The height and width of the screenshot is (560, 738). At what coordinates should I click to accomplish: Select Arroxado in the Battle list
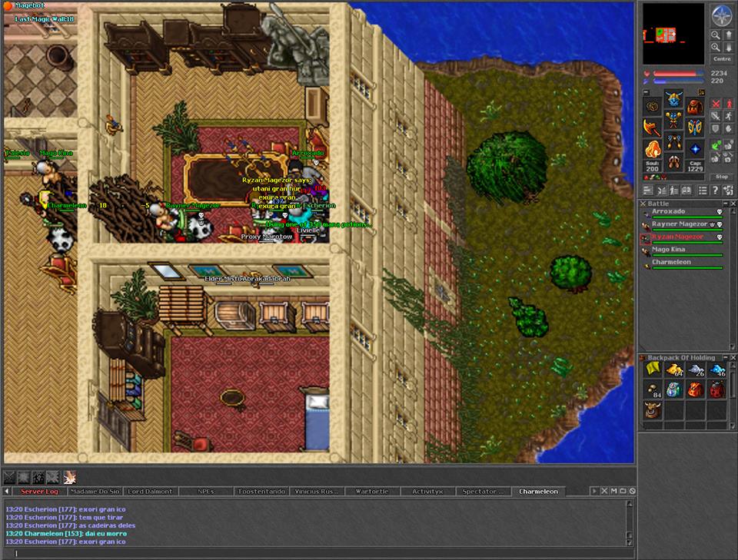pos(683,213)
